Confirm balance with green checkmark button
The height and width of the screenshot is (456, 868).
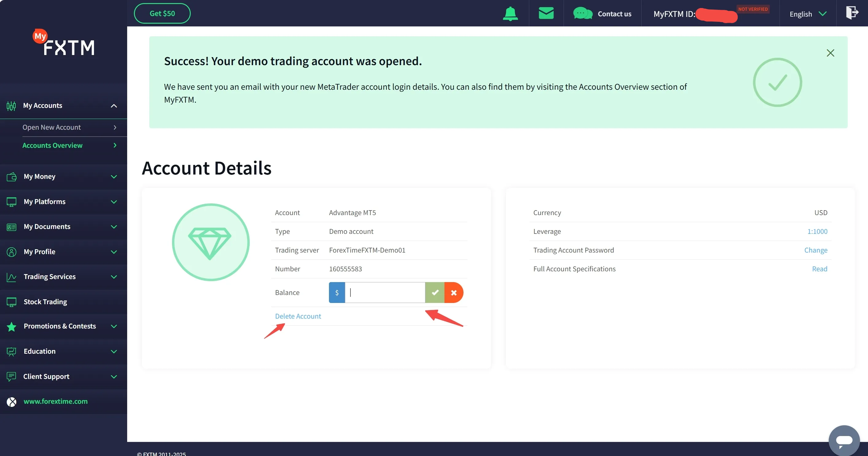tap(435, 293)
